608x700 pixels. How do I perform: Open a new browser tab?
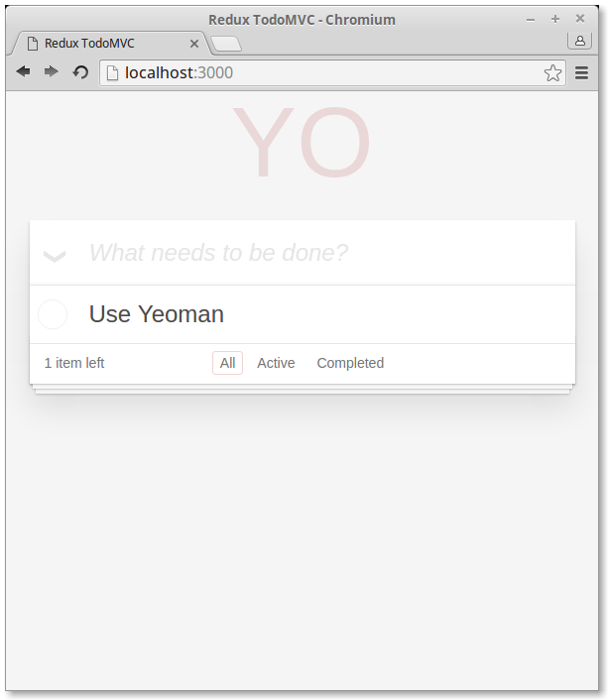coord(226,44)
